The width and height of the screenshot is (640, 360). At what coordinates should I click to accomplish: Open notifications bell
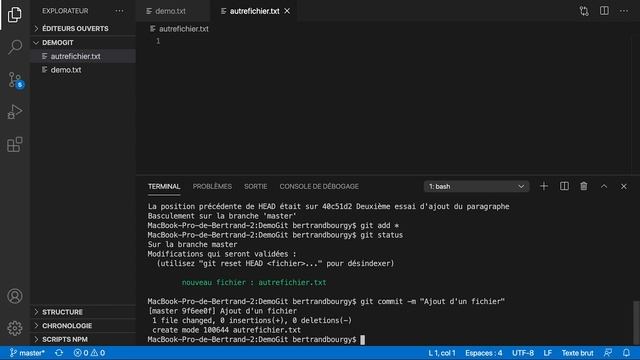coord(626,353)
